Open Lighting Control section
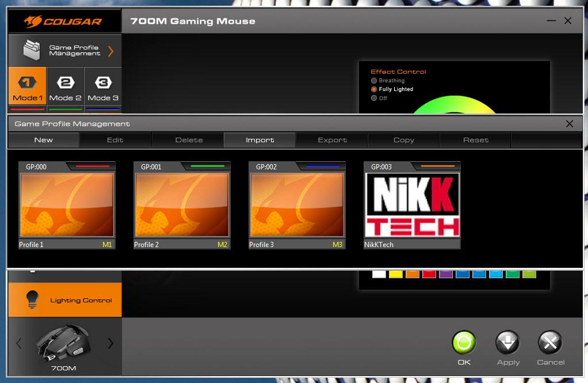This screenshot has width=588, height=383. pos(65,300)
